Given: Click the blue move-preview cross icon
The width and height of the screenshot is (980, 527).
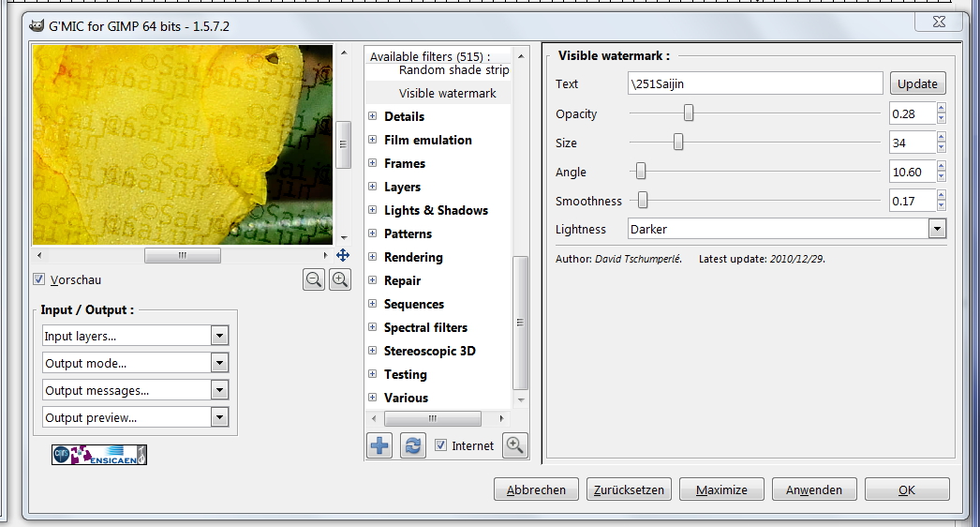Looking at the screenshot, I should (x=343, y=255).
